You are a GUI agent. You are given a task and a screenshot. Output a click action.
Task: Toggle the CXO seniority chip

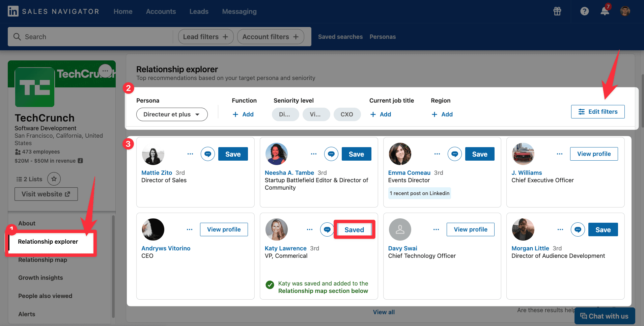coord(347,114)
